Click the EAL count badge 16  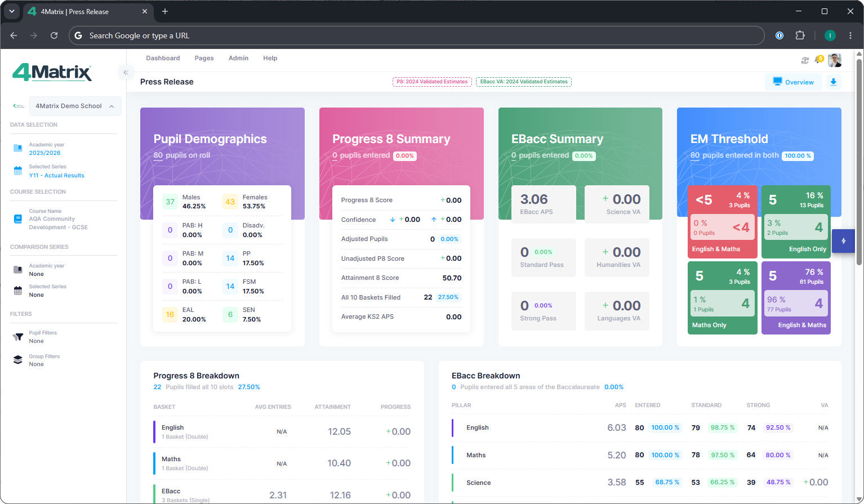[170, 314]
